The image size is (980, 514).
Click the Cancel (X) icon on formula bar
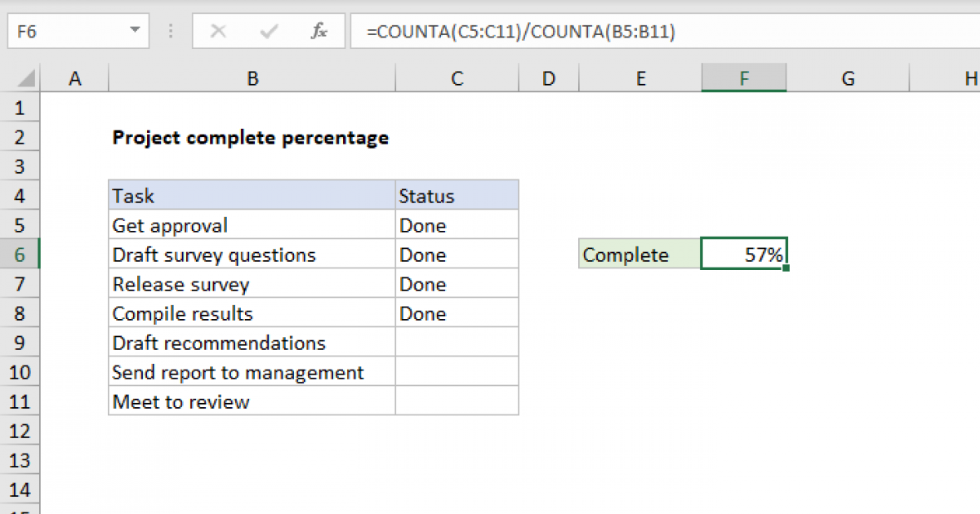219,31
